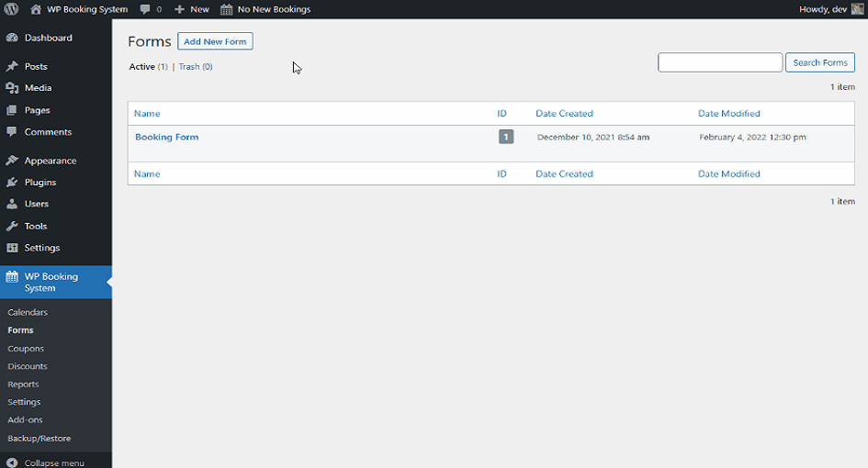Click Collapse menu label

(54, 463)
